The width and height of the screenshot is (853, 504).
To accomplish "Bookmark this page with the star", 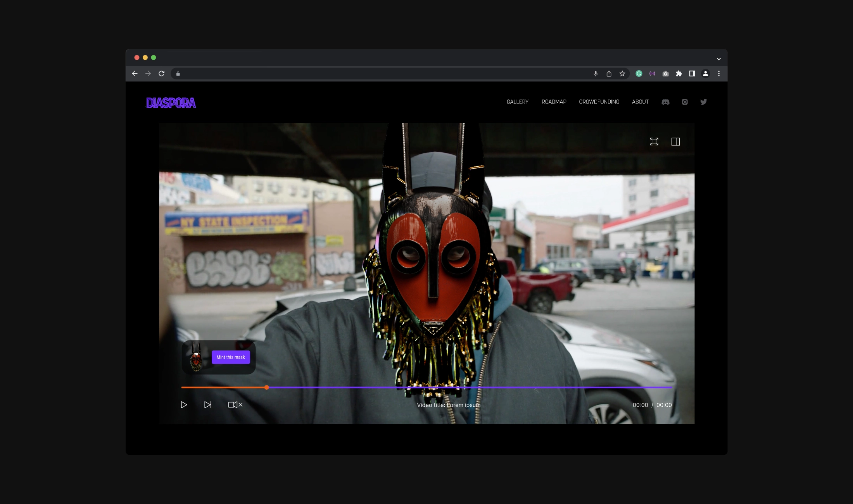I will pos(622,74).
